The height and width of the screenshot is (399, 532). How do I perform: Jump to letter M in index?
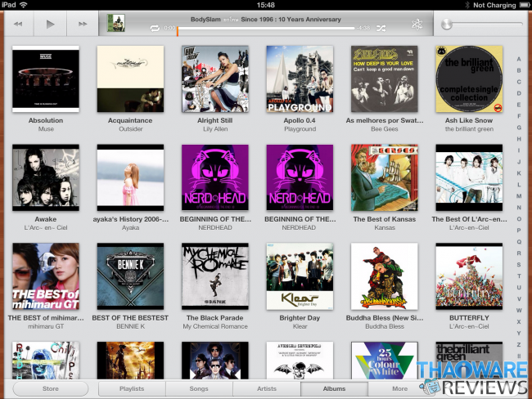point(519,196)
